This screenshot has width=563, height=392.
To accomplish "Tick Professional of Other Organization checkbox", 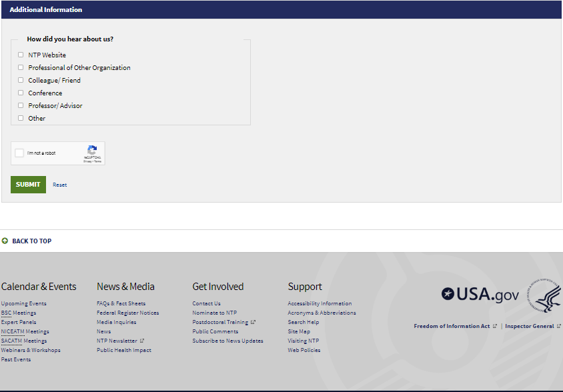I will (x=21, y=67).
